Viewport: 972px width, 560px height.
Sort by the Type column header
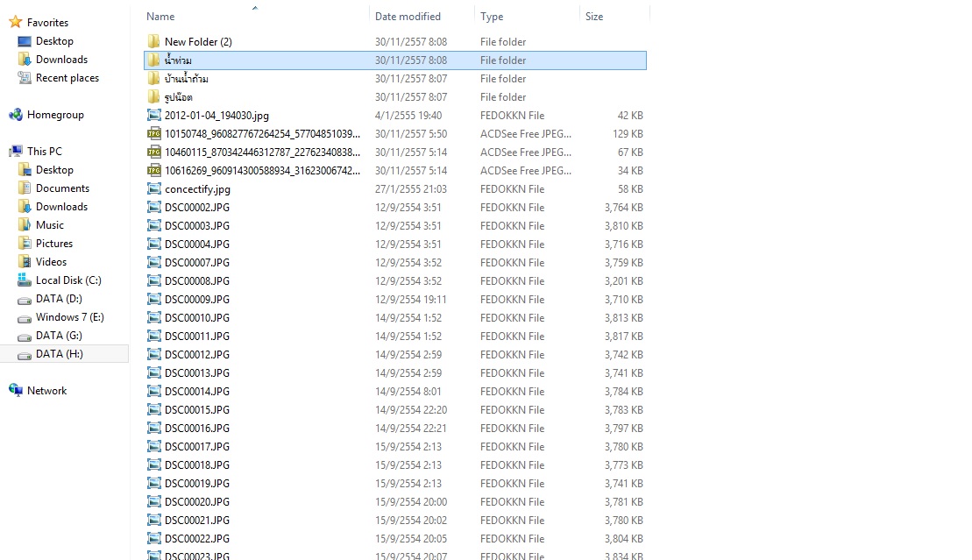pyautogui.click(x=492, y=17)
